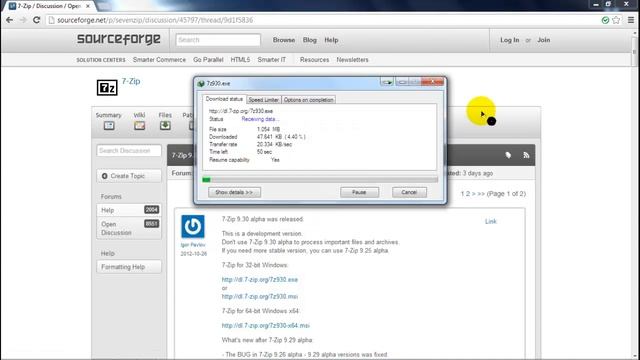
Task: Go to page 2 of the thread
Action: click(x=467, y=193)
